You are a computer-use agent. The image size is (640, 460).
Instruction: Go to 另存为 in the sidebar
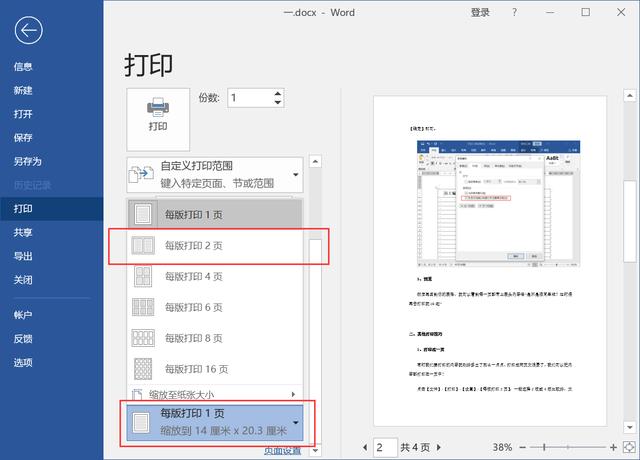tap(28, 161)
